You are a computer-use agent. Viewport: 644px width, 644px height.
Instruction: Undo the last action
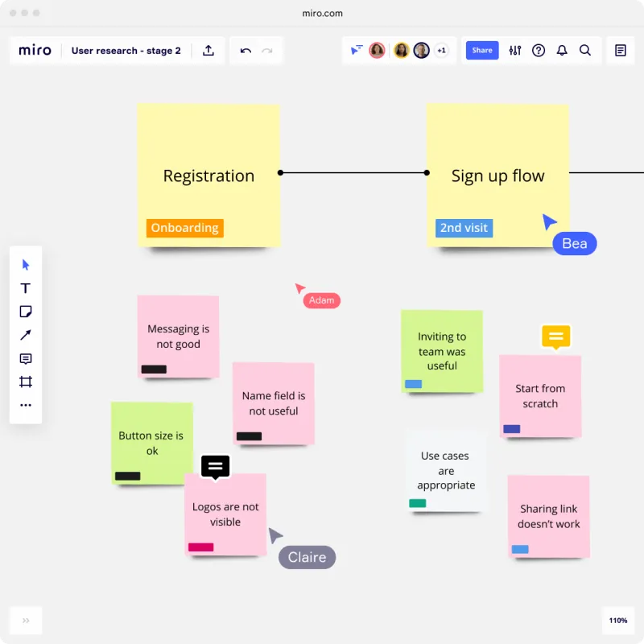(x=246, y=51)
